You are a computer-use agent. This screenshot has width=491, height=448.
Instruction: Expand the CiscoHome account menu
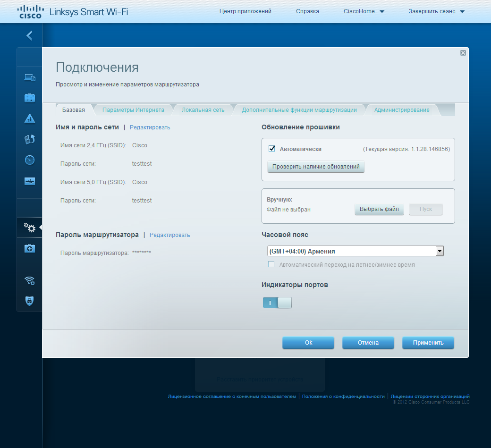[x=364, y=11]
